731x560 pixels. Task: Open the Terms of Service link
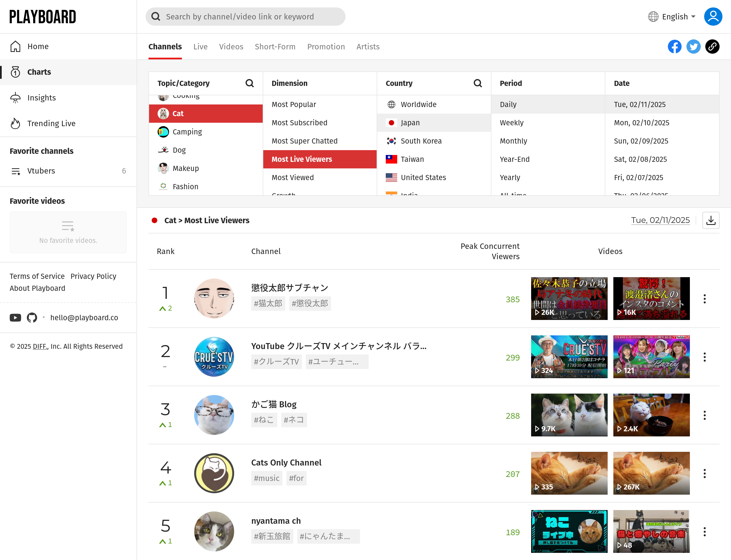(x=37, y=276)
